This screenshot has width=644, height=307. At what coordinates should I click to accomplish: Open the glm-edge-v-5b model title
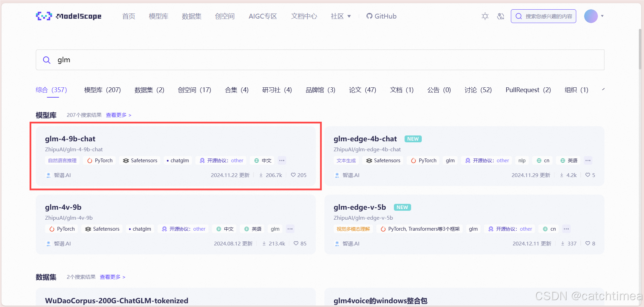coord(360,207)
